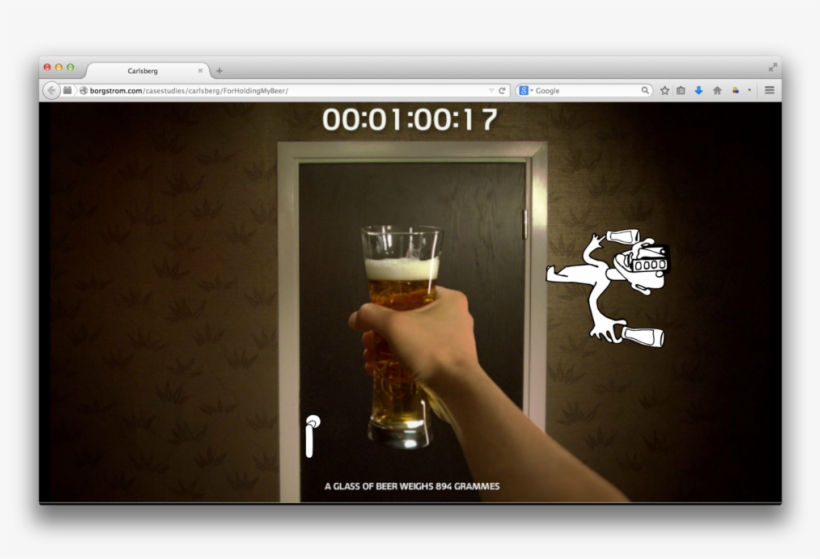This screenshot has height=559, width=820.
Task: Click the site identity globe icon
Action: click(x=83, y=90)
